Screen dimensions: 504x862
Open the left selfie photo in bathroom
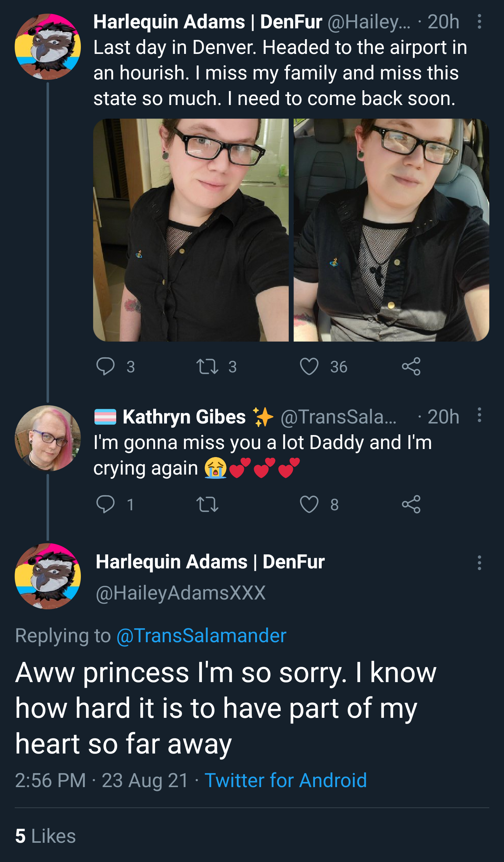coord(191,230)
